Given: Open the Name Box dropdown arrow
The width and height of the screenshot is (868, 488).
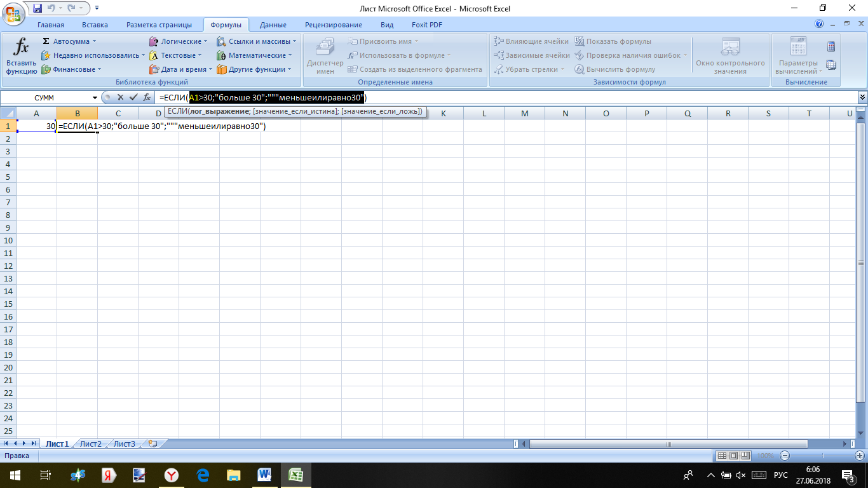Looking at the screenshot, I should (95, 98).
